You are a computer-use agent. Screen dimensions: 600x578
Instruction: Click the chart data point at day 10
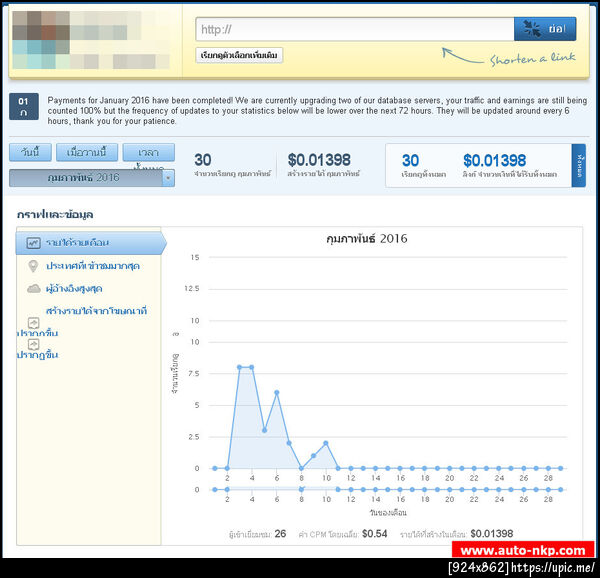326,443
